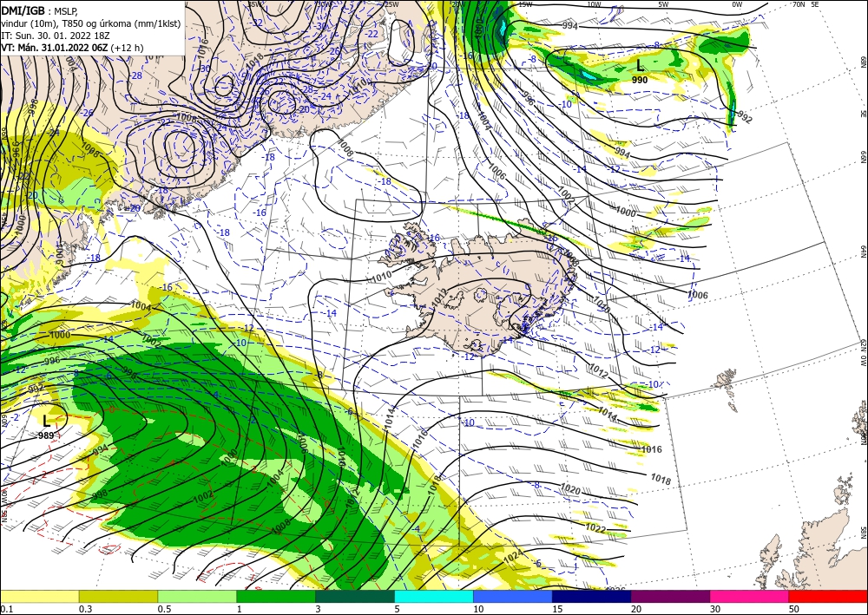The width and height of the screenshot is (868, 615).
Task: Select the green 1–3 mm legend swatch
Action: point(276,596)
